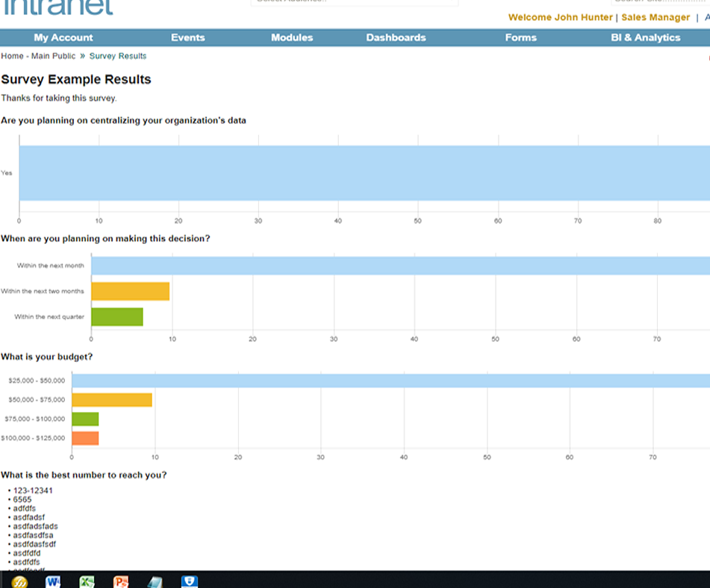This screenshot has width=710, height=588.
Task: Go to Home - Main Public breadcrumb
Action: click(38, 56)
